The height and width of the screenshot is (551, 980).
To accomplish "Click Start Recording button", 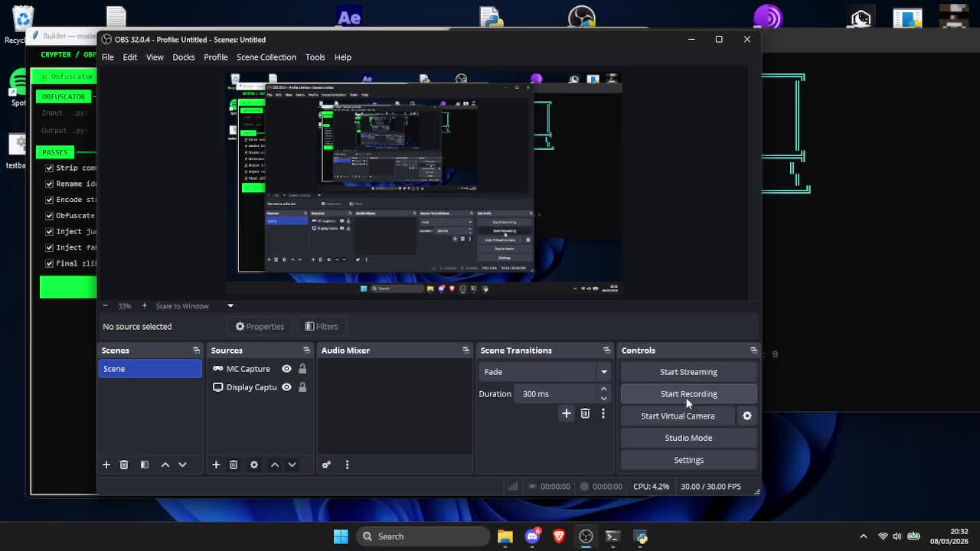I will pos(688,394).
